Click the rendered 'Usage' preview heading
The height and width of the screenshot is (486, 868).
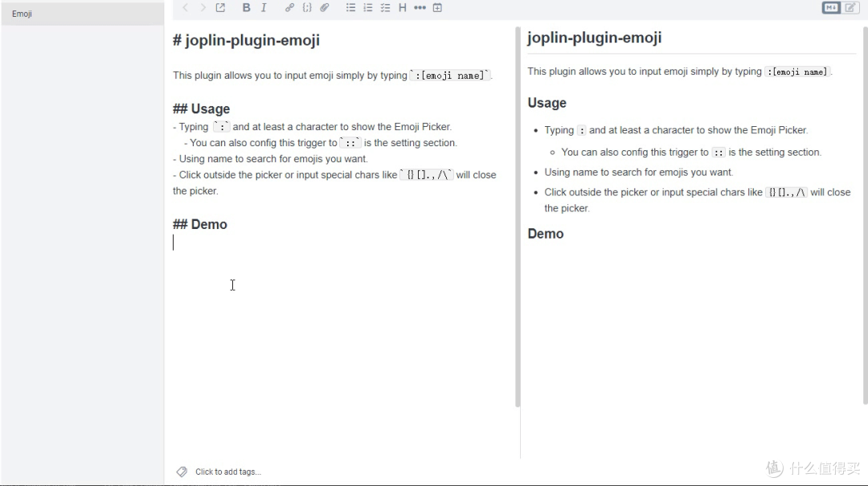click(x=547, y=103)
